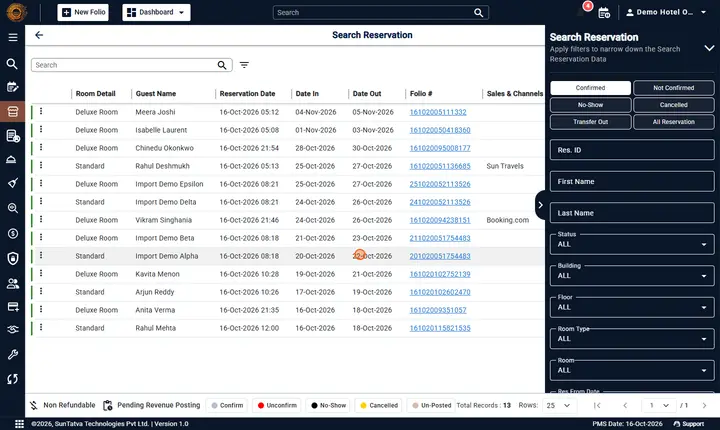Image resolution: width=720 pixels, height=430 pixels.
Task: Open the Dashboard dropdown
Action: pyautogui.click(x=156, y=12)
